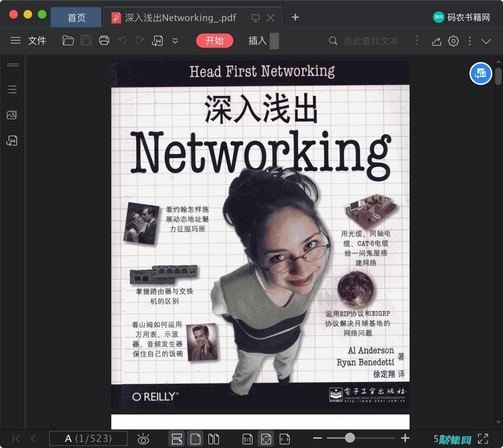Screen dimensions: 503x448
Task: Adjust zoom using the bottom slider
Action: point(349,438)
